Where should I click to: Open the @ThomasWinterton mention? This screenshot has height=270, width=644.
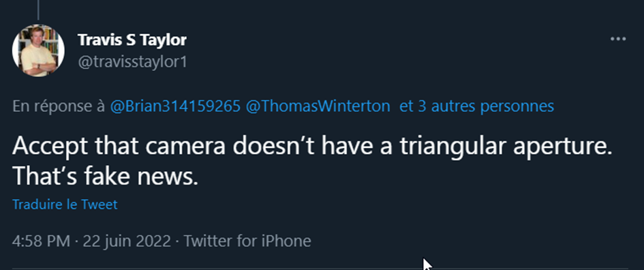click(318, 106)
